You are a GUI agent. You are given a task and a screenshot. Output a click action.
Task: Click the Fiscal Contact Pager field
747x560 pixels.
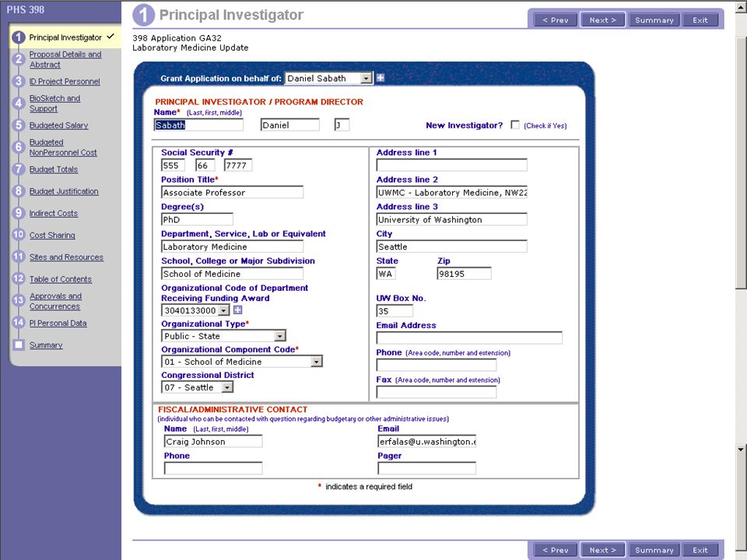[x=427, y=468]
